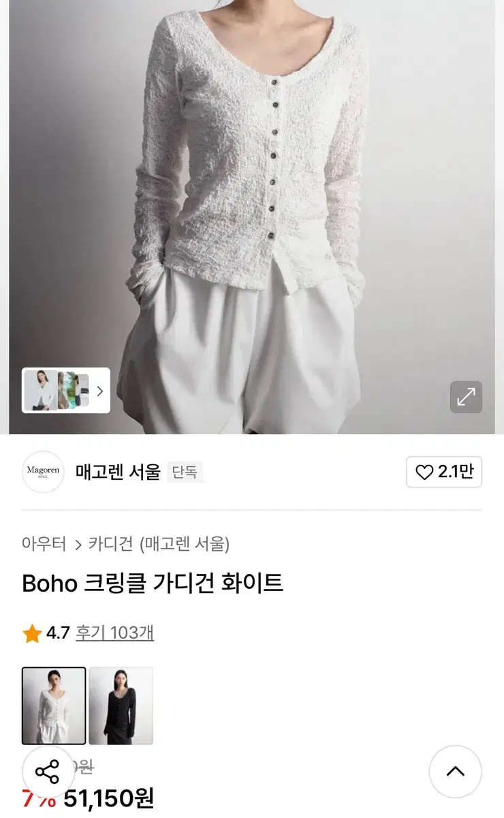Tap the scroll-to-top arrow button

pyautogui.click(x=455, y=772)
